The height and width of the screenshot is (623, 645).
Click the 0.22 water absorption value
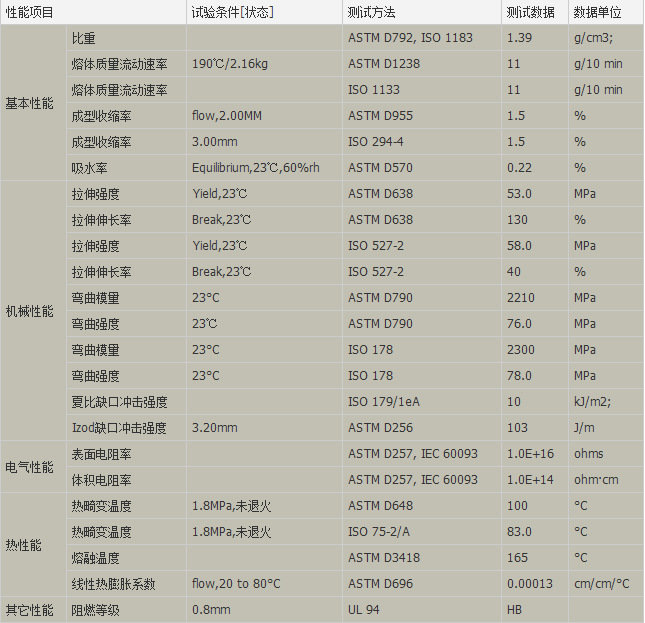(x=535, y=168)
